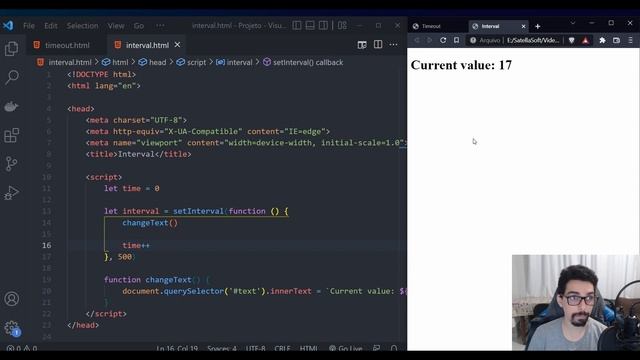This screenshot has width=640, height=360.
Task: Switch to the interval.html editor tab
Action: tap(147, 45)
